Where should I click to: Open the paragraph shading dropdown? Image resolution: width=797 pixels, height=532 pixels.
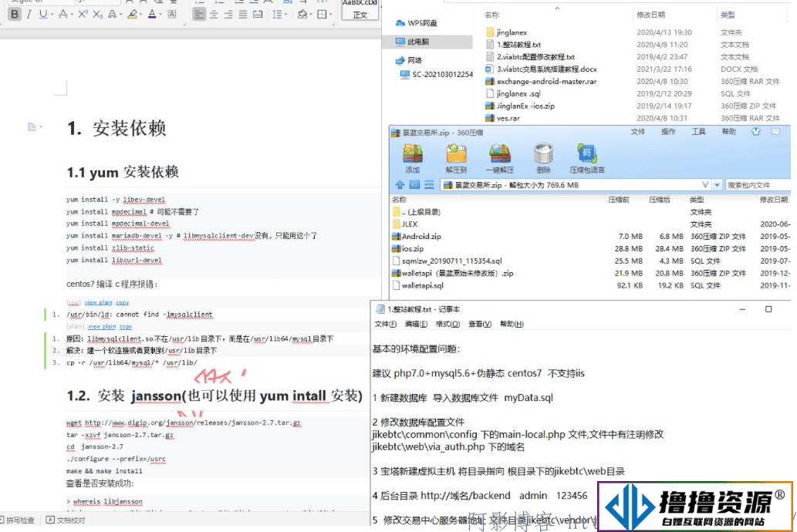click(x=309, y=14)
